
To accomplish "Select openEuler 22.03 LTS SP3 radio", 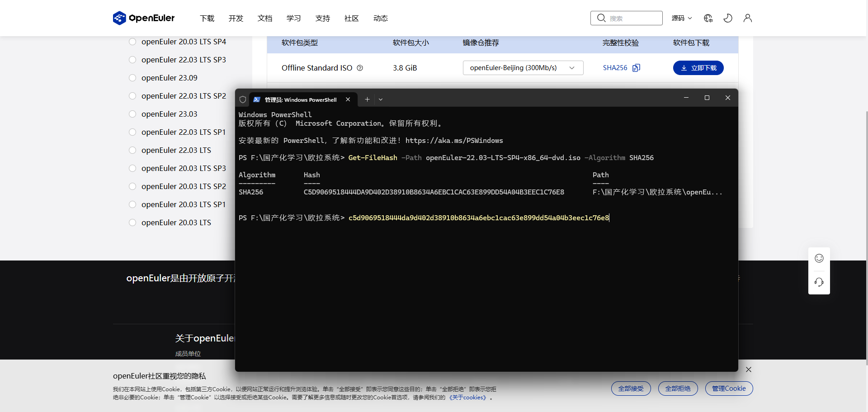I will [x=132, y=60].
